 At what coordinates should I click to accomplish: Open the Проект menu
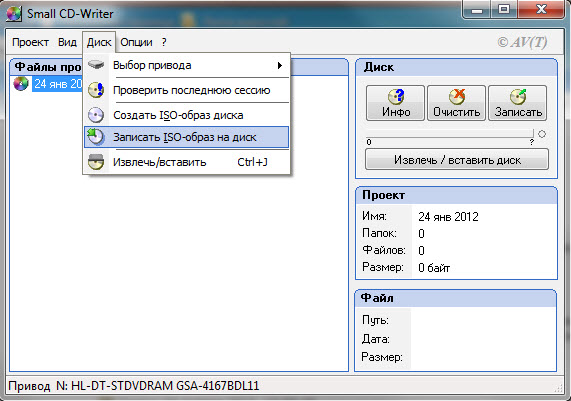30,42
